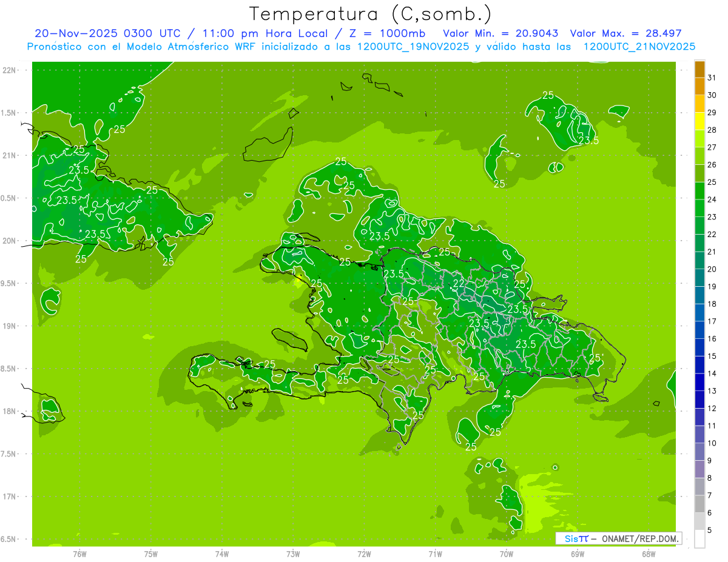The image size is (728, 562).
Task: Click the color scale label "27"
Action: click(x=712, y=147)
